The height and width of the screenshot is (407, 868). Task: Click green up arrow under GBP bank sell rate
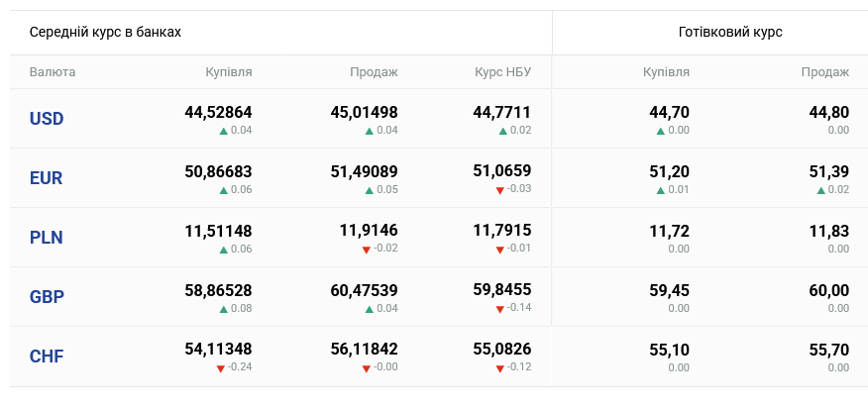[x=370, y=309]
